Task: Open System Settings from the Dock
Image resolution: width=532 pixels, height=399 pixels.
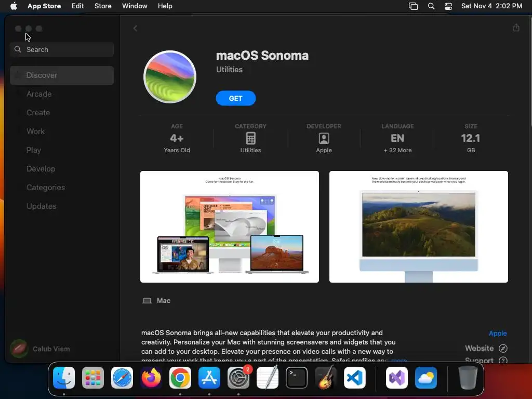Action: (238, 378)
